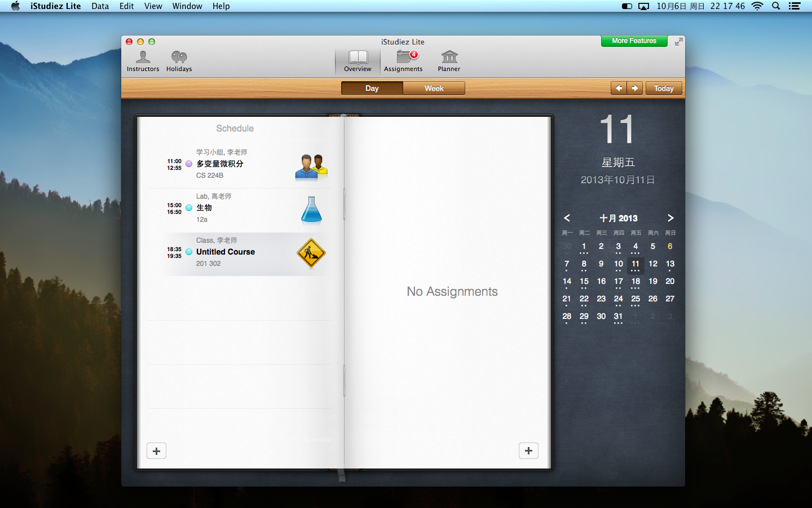The width and height of the screenshot is (812, 508).
Task: Click the study group people icon
Action: tap(311, 167)
